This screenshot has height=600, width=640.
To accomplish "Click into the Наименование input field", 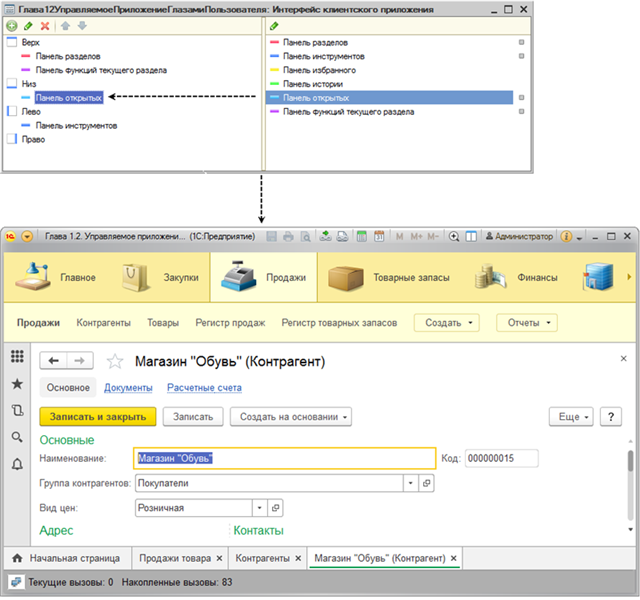I will 284,458.
